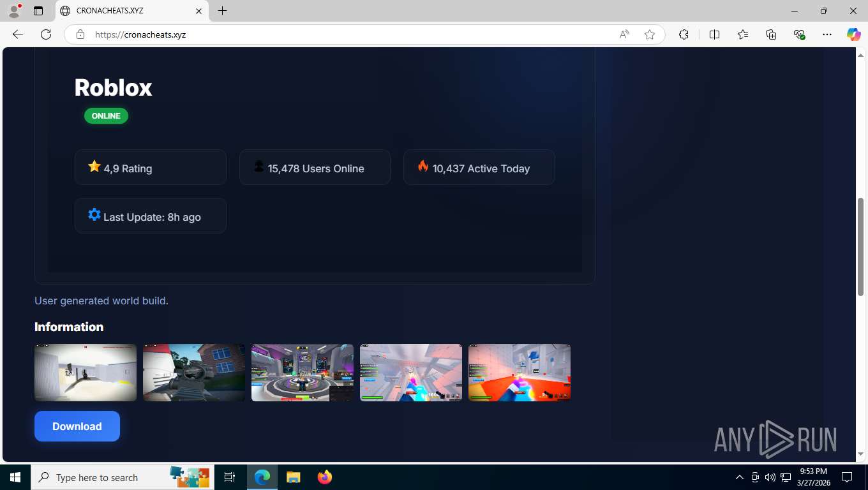Open the third lobby arena screenshot thumbnail
The width and height of the screenshot is (868, 490).
(303, 373)
